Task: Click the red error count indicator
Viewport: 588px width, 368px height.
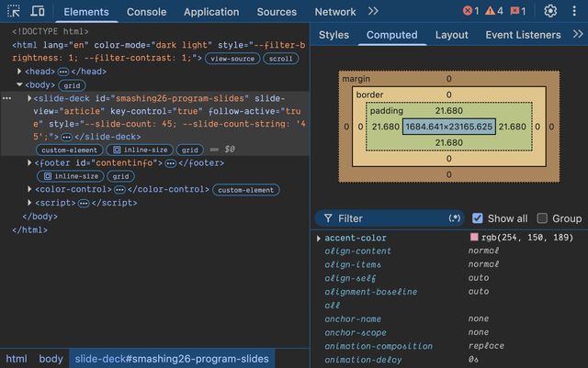Action: pos(471,11)
